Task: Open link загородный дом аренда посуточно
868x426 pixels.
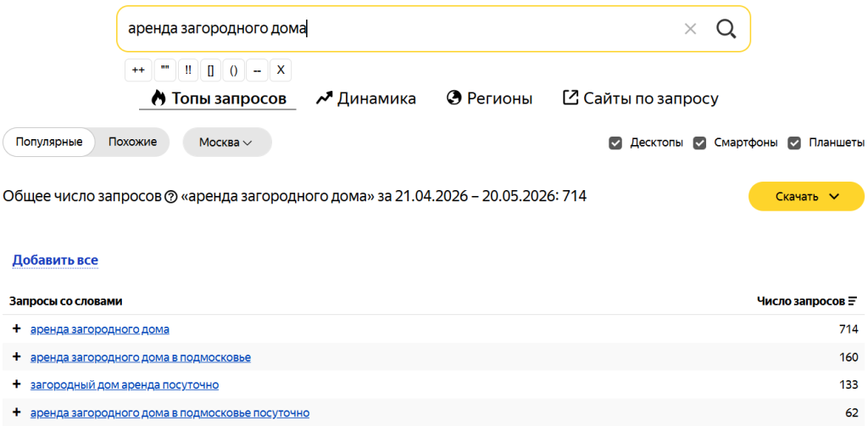Action: point(125,385)
